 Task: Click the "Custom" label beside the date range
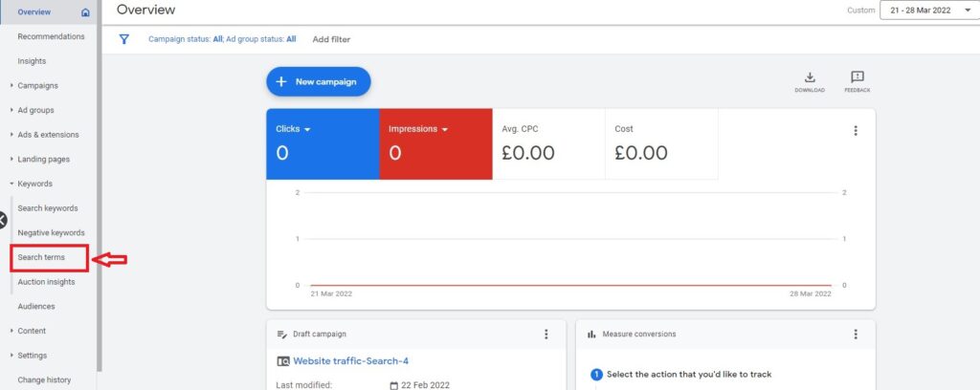point(861,11)
